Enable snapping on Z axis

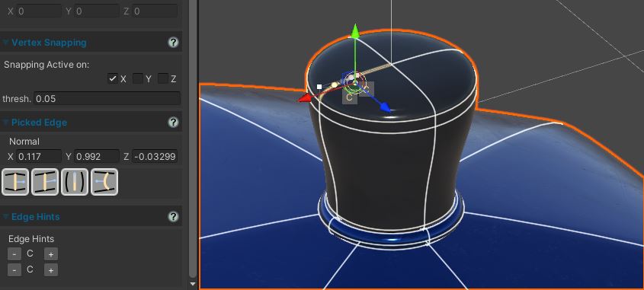click(x=163, y=78)
